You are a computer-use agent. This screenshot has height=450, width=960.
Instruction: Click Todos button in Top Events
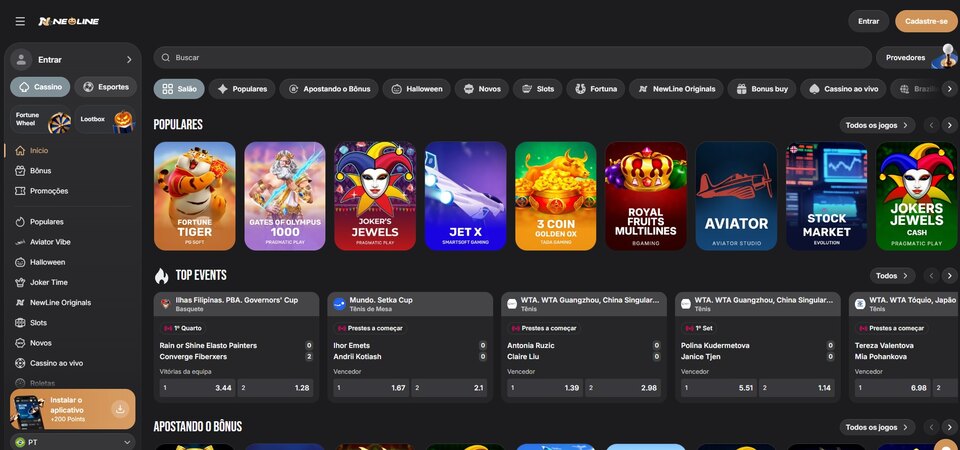tap(892, 276)
